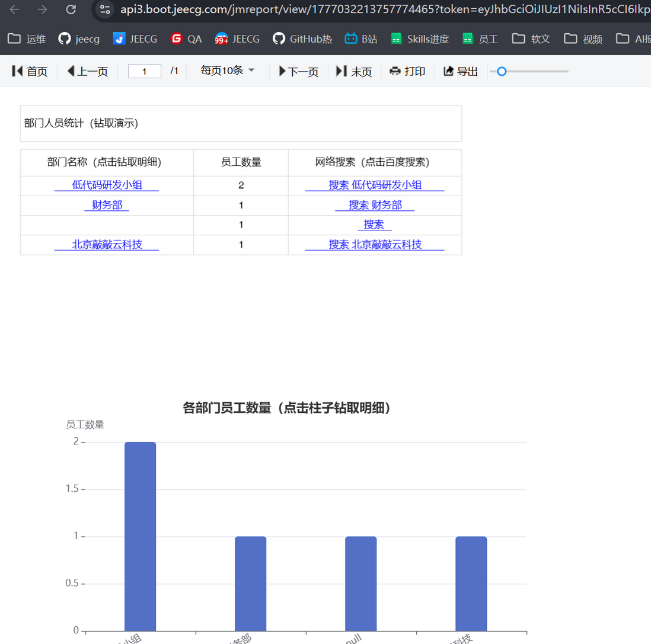This screenshot has height=644, width=651.
Task: Click the page number input field
Action: click(x=144, y=70)
